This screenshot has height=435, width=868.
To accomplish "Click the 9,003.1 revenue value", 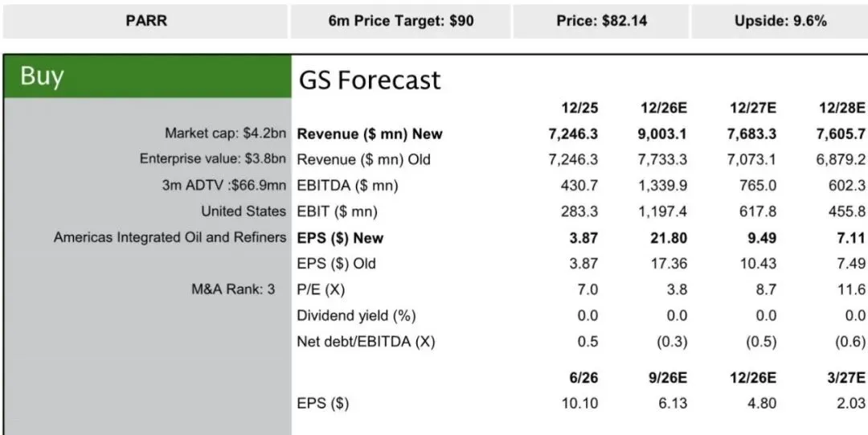I will 663,133.
